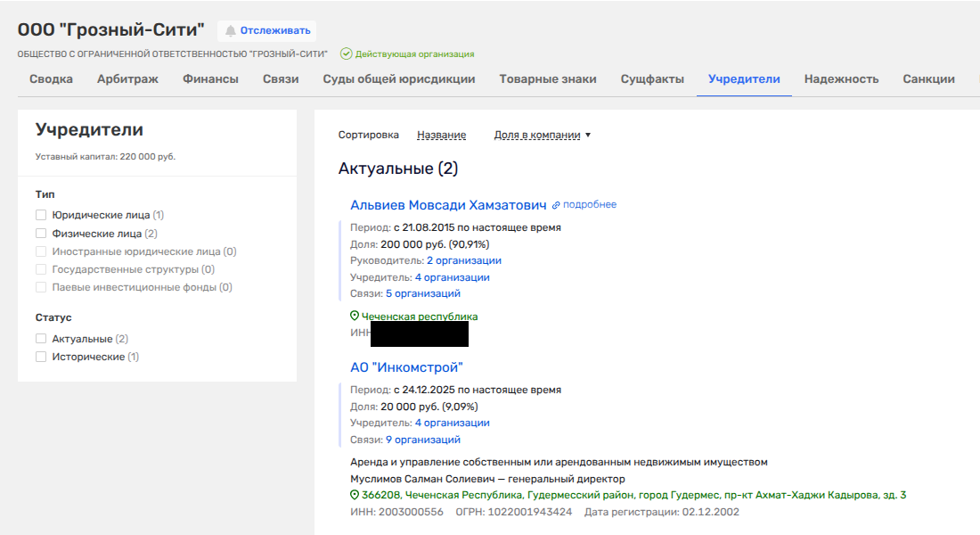This screenshot has width=980, height=535.
Task: Click the bell icon on Отслеживать button
Action: (x=231, y=31)
